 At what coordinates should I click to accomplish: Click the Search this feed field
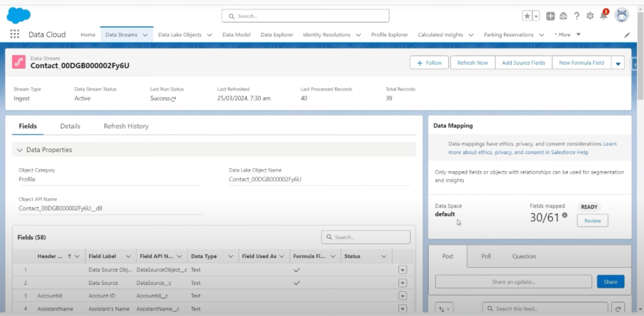[545, 309]
